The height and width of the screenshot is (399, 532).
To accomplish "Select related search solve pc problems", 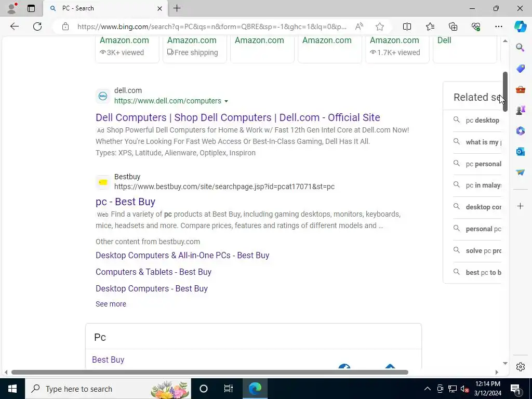I will coord(477,251).
